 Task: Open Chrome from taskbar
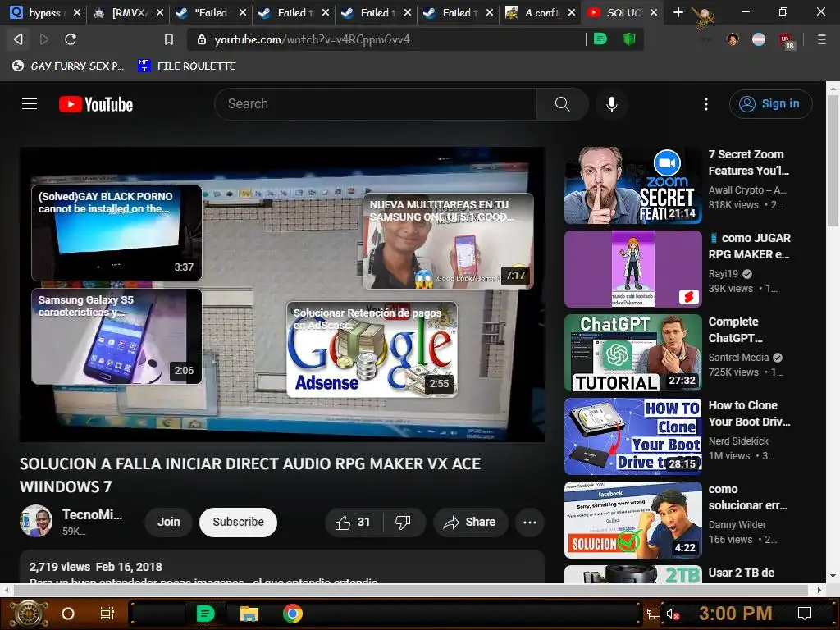293,614
